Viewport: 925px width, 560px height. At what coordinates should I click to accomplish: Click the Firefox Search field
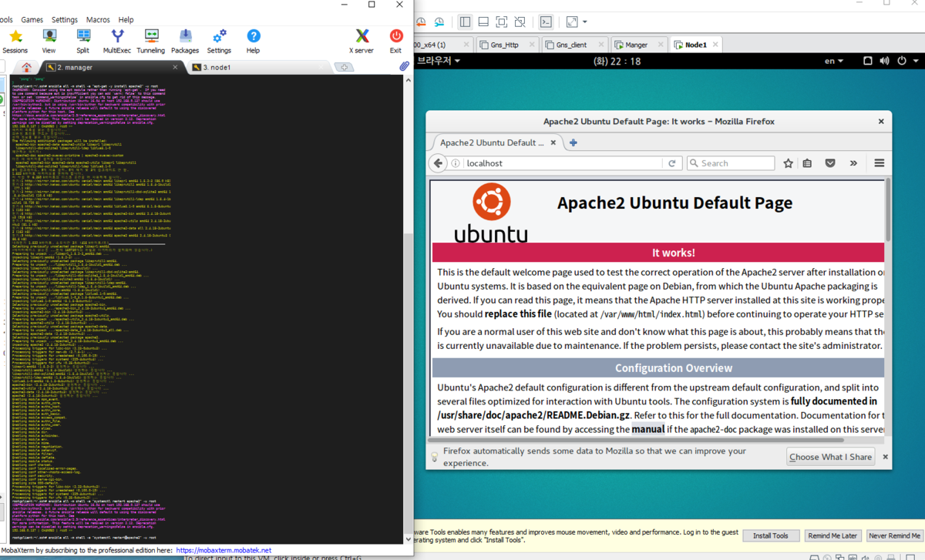pos(731,163)
